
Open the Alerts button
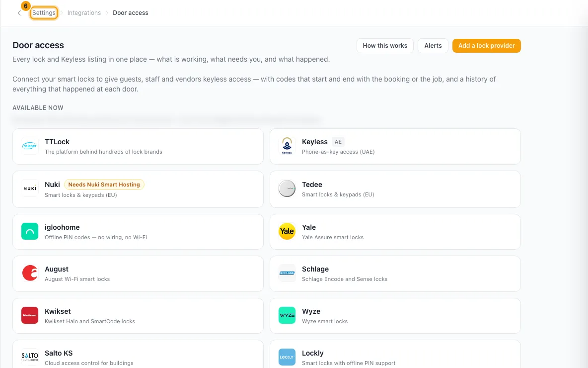433,46
